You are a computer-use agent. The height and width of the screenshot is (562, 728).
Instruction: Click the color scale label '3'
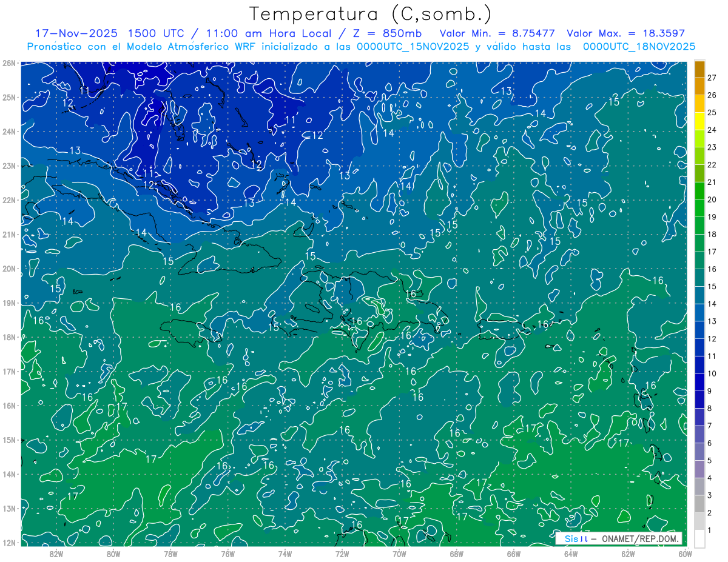(709, 495)
